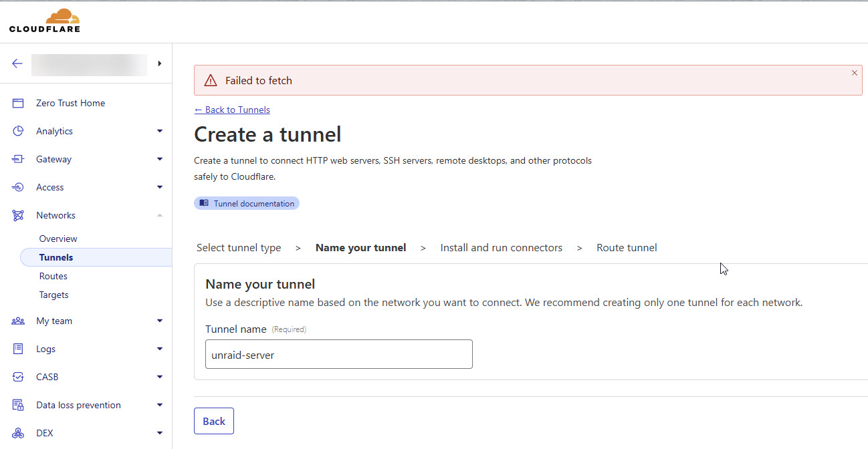
Task: Click the Gateway icon
Action: point(18,159)
